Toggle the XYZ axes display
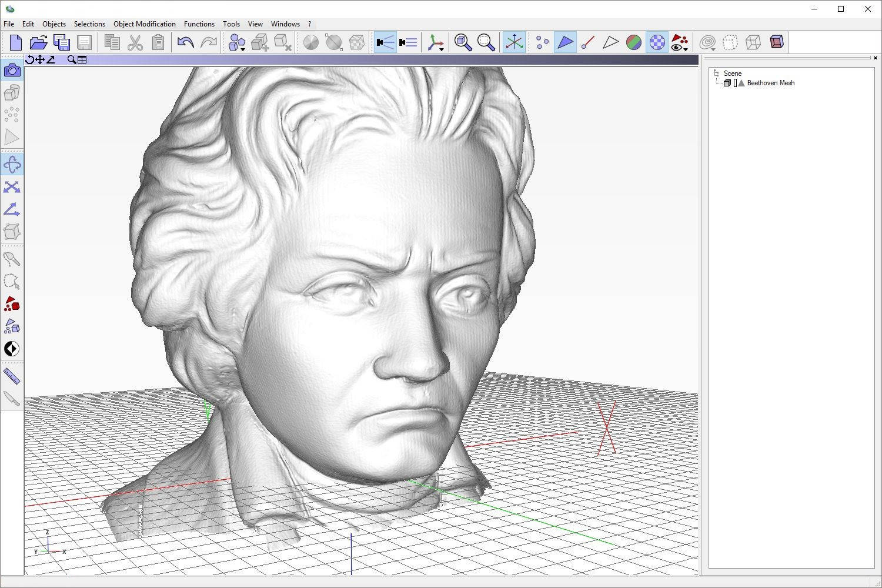 514,42
